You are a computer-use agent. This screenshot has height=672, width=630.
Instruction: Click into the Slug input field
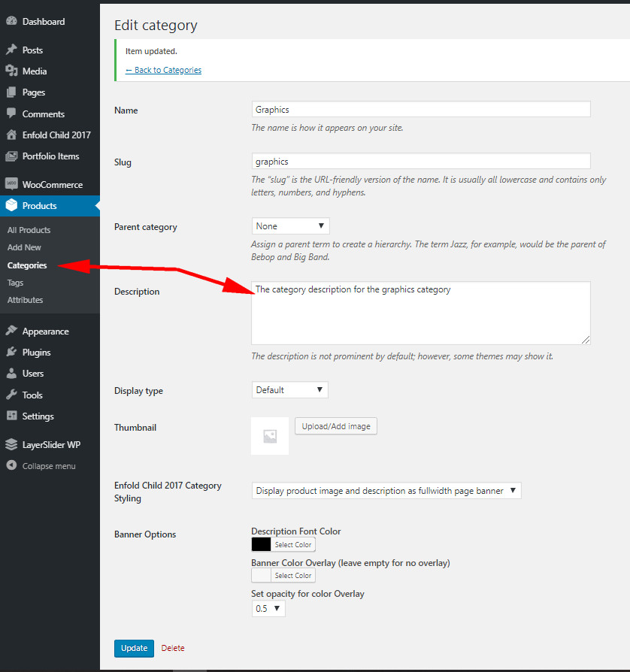pyautogui.click(x=421, y=161)
